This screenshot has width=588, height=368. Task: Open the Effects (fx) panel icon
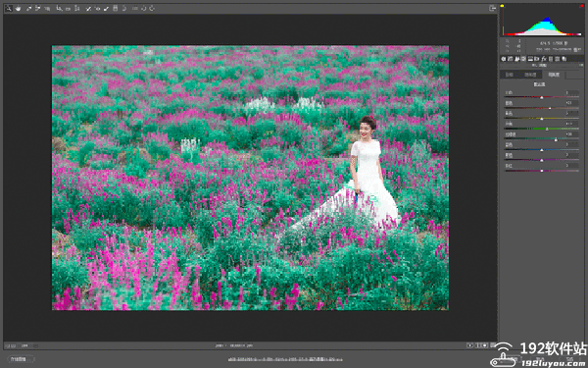544,59
